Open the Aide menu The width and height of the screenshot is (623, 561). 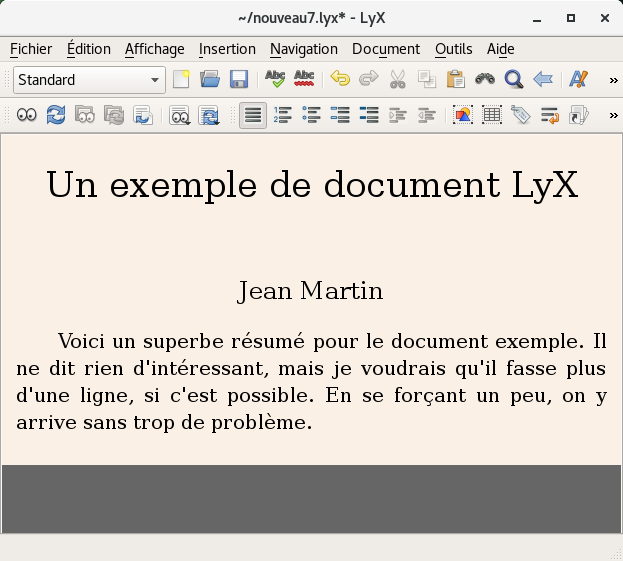tap(501, 49)
